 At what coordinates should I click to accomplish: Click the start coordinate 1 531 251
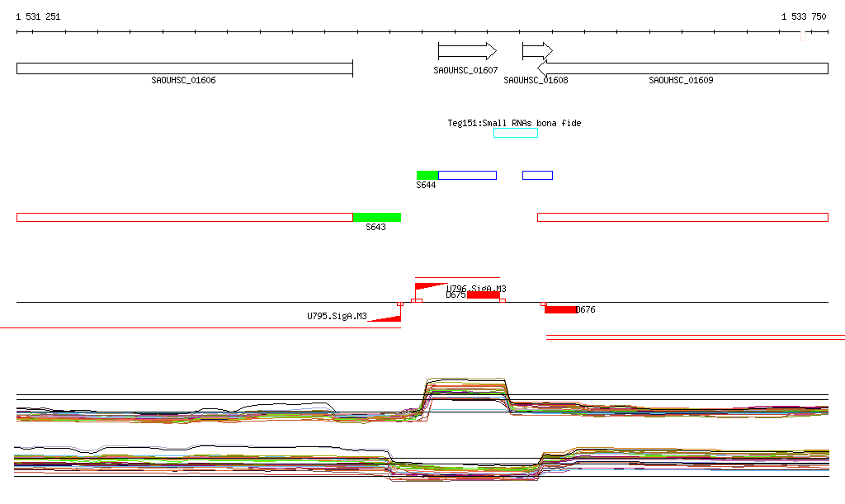coord(38,16)
